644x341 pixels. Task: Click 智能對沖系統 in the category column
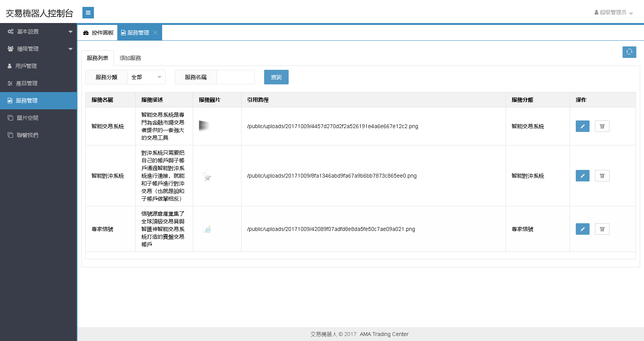click(528, 176)
